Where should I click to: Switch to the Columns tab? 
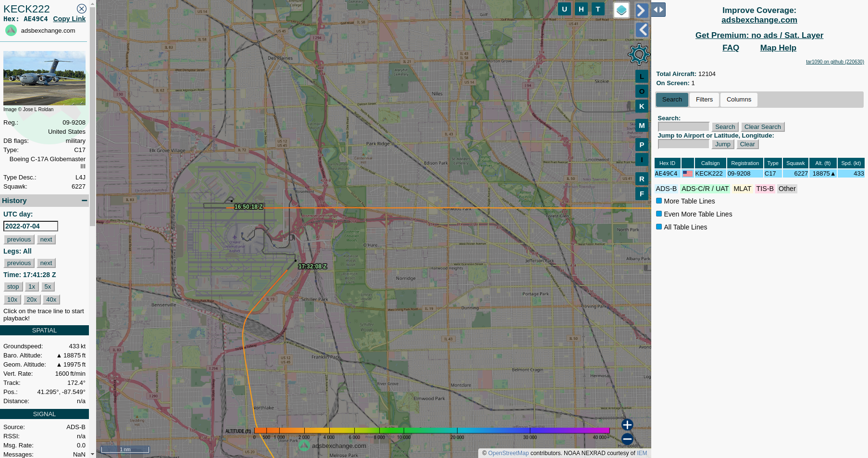739,100
